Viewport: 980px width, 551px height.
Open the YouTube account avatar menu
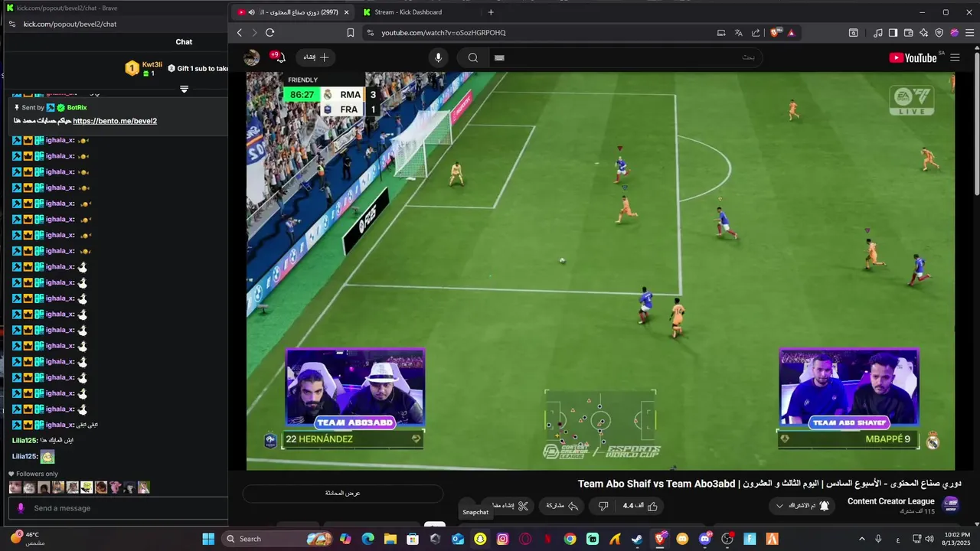252,57
